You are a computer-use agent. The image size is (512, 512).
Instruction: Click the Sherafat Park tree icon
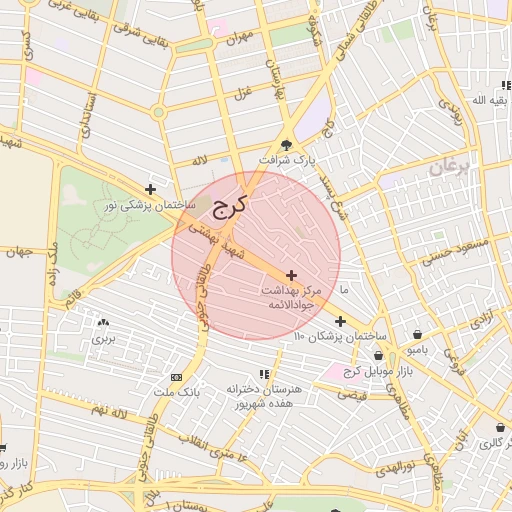(286, 145)
